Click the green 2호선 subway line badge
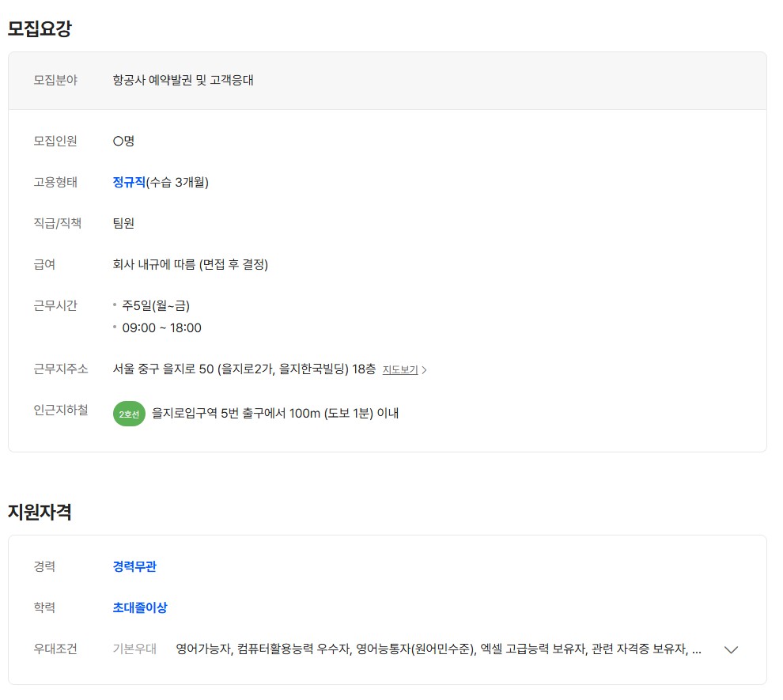The width and height of the screenshot is (783, 700). click(129, 414)
